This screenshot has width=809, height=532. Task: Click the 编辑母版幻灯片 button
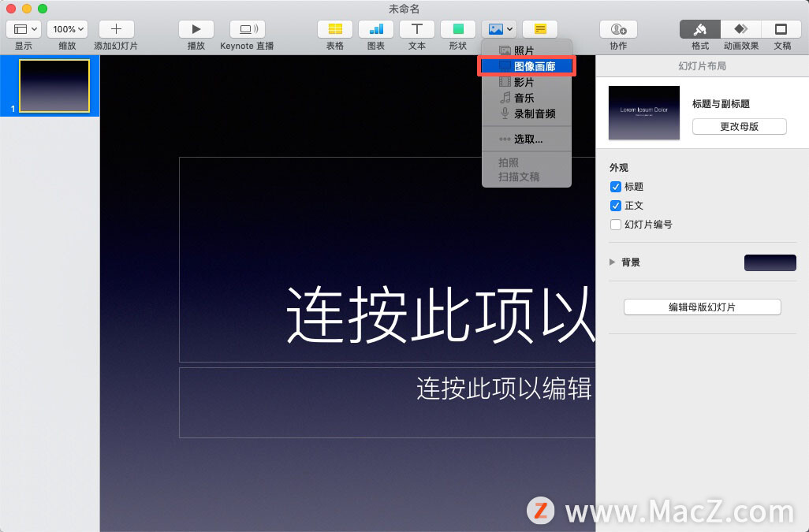pyautogui.click(x=703, y=307)
